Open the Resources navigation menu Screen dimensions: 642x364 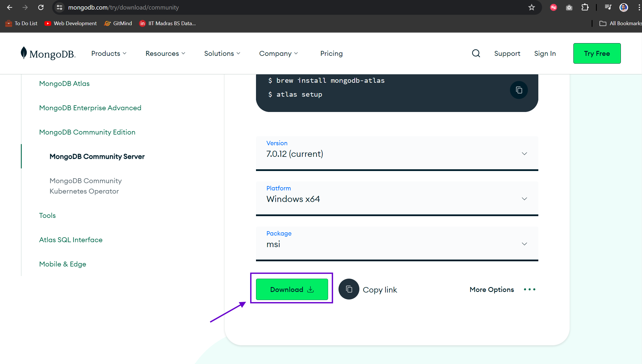165,53
